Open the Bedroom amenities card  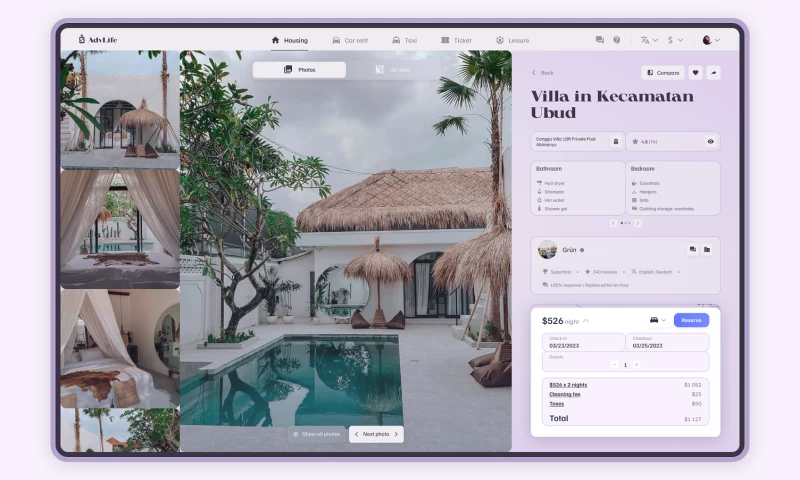point(673,188)
